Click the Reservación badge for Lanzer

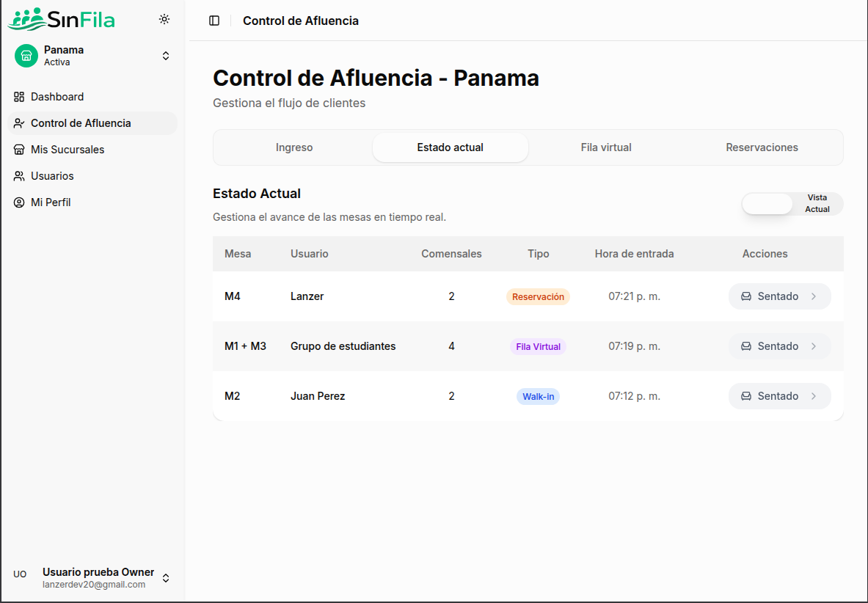pyautogui.click(x=538, y=296)
